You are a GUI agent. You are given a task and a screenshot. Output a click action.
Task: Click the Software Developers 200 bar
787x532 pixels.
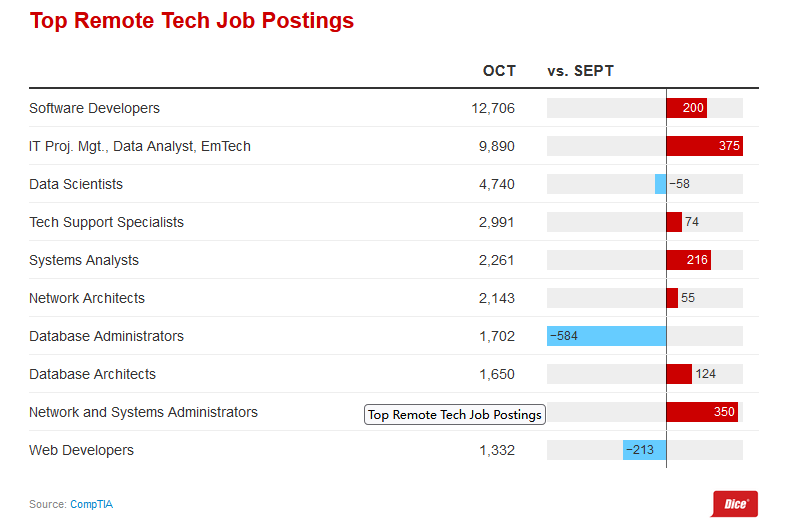pos(687,108)
